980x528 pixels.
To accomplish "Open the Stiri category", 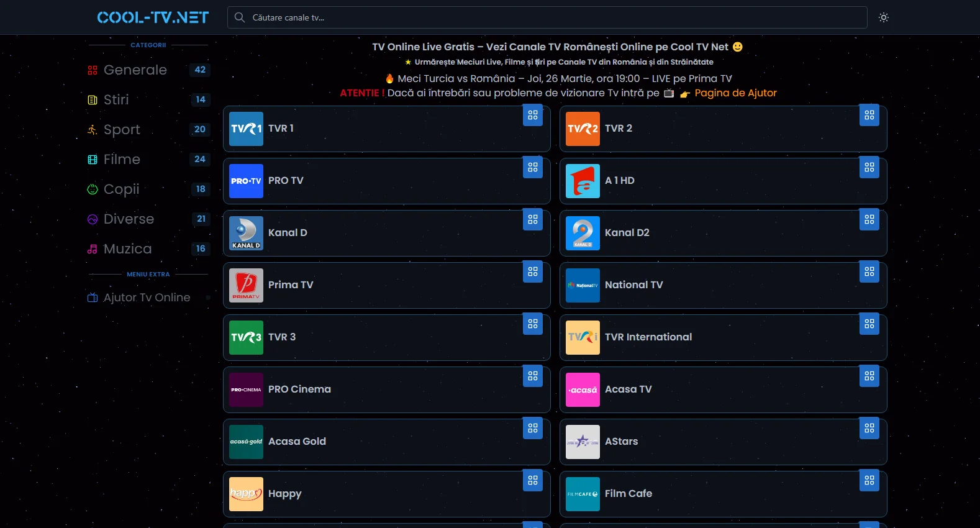I will tap(148, 99).
